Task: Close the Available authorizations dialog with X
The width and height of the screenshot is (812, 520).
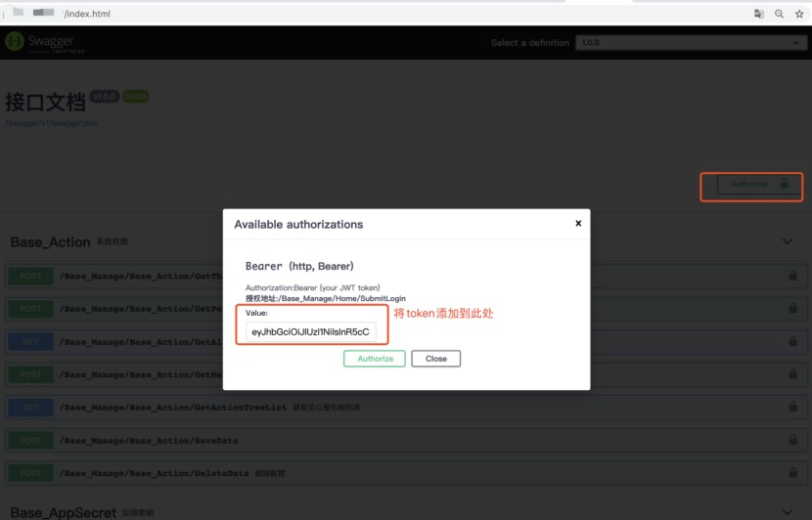Action: tap(578, 223)
